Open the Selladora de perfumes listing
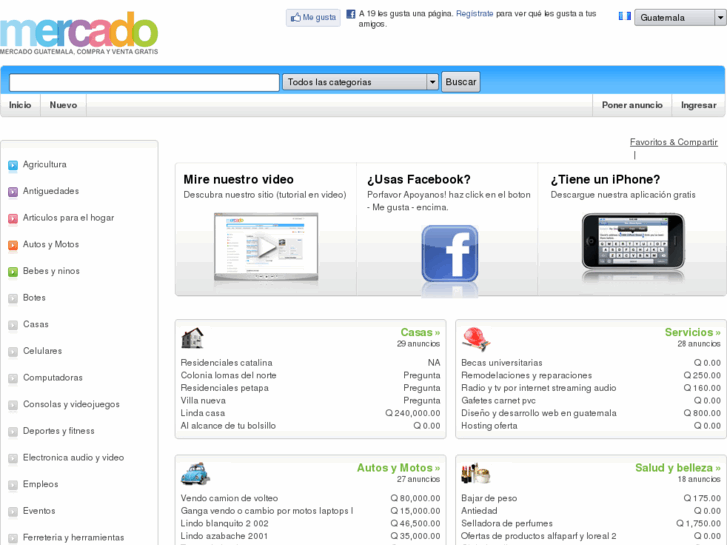Image resolution: width=727 pixels, height=545 pixels. [x=507, y=523]
